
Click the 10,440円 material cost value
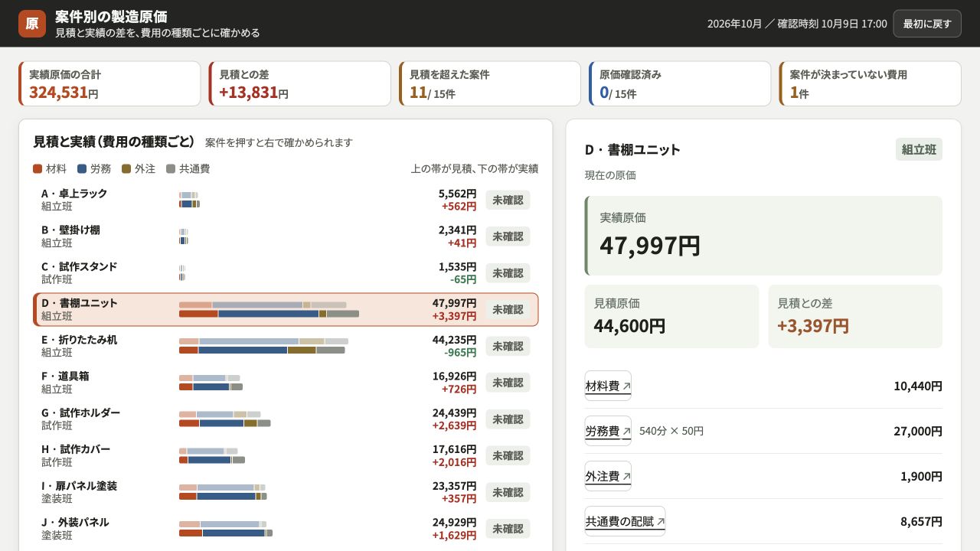(x=918, y=386)
